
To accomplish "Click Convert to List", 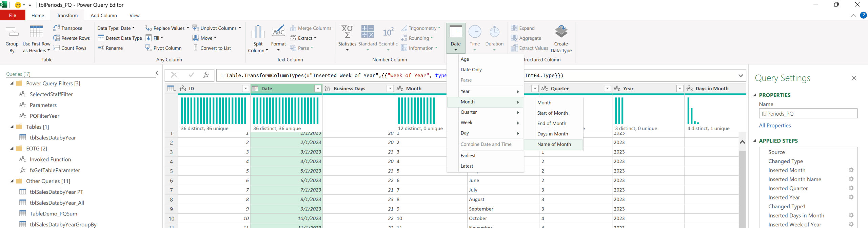I will coord(212,48).
